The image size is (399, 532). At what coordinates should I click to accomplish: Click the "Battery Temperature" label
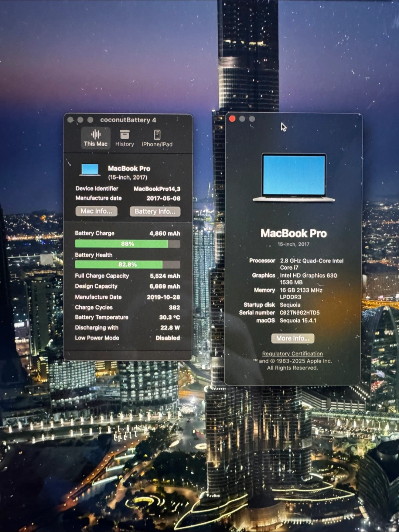[102, 317]
